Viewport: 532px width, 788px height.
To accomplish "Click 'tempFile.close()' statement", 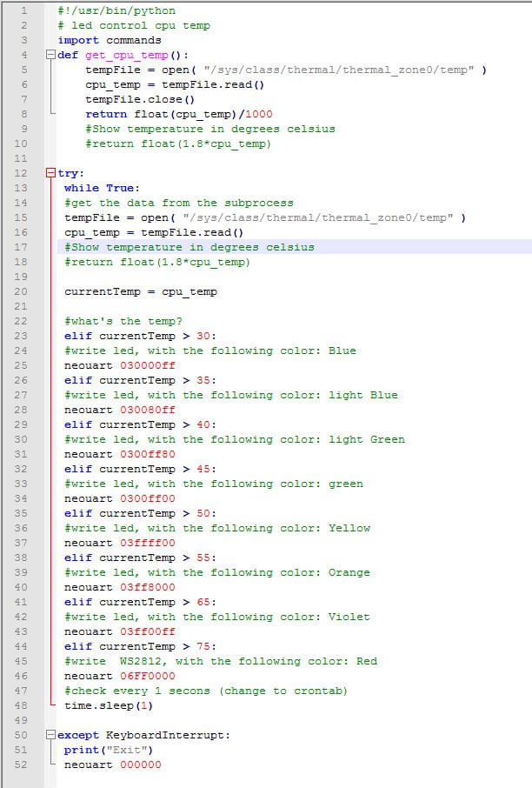I will 140,99.
